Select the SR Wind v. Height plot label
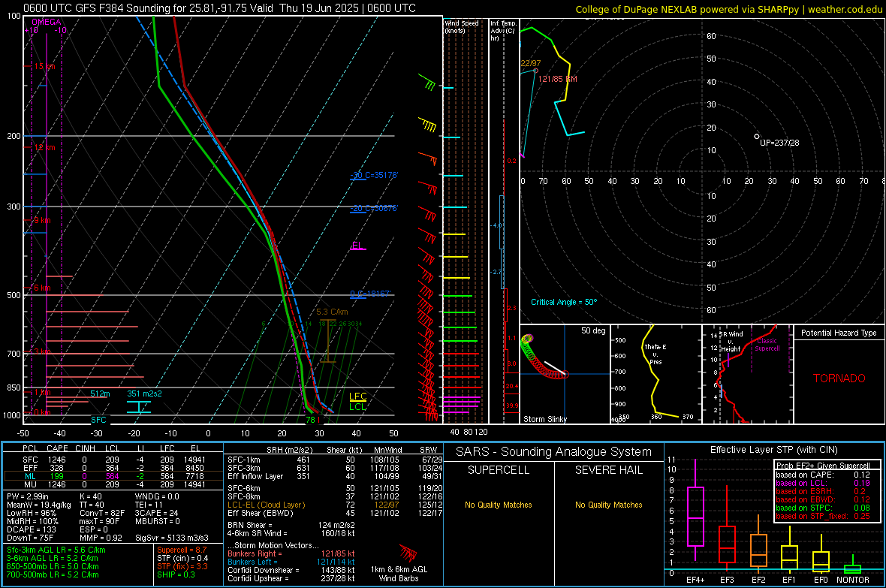Screen dimensions: 886x588 coord(731,342)
